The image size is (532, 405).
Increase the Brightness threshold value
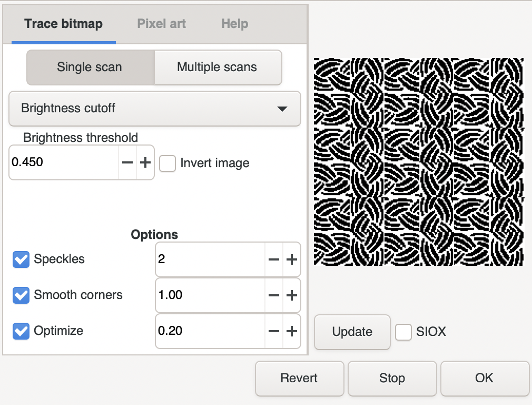[x=145, y=162]
